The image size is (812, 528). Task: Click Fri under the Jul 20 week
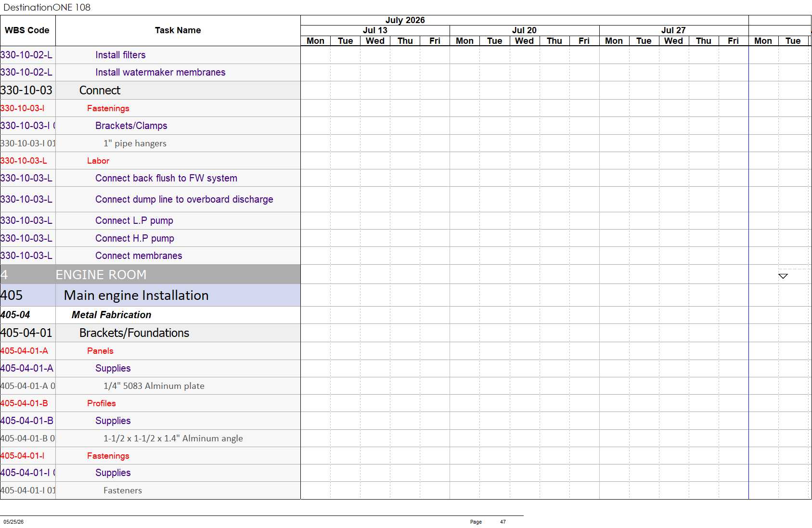point(584,41)
